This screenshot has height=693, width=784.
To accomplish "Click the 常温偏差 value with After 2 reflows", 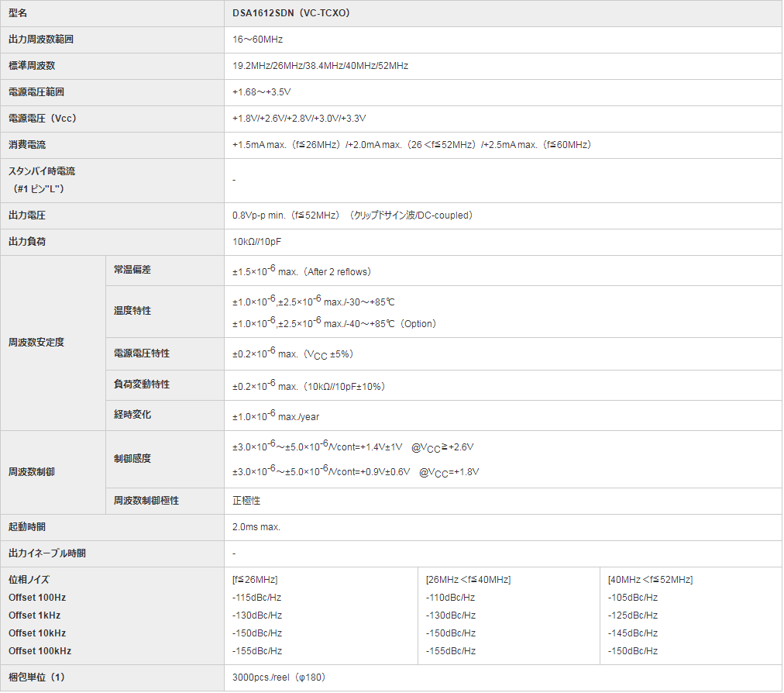I will [302, 271].
